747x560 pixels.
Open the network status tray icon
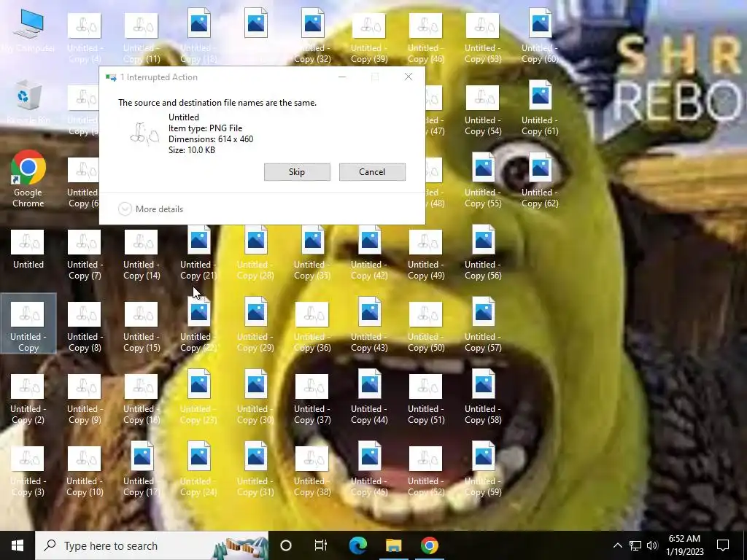click(635, 545)
